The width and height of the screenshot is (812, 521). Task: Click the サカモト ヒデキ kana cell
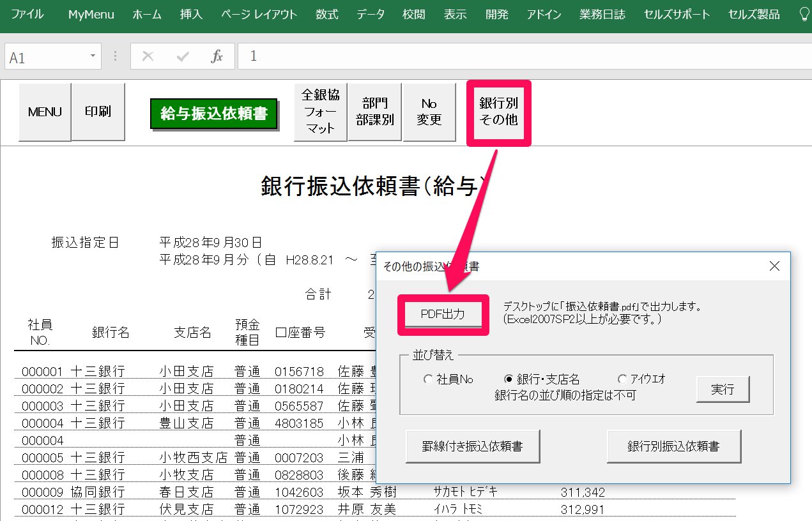pos(466,492)
